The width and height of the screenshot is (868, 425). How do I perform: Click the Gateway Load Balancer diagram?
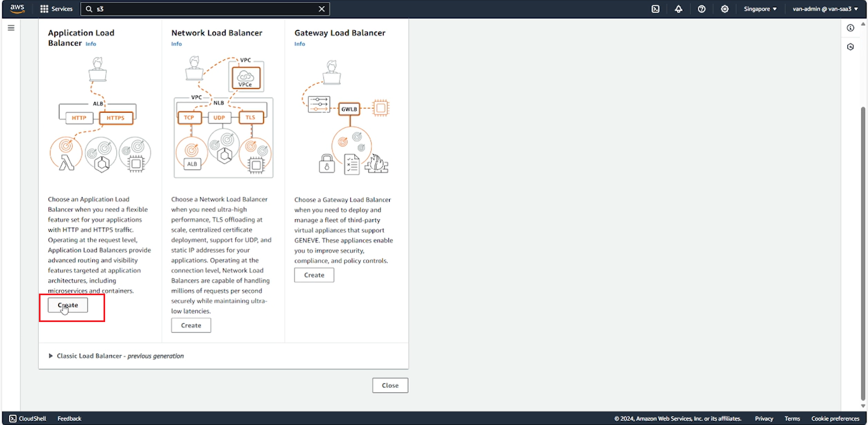pos(346,117)
